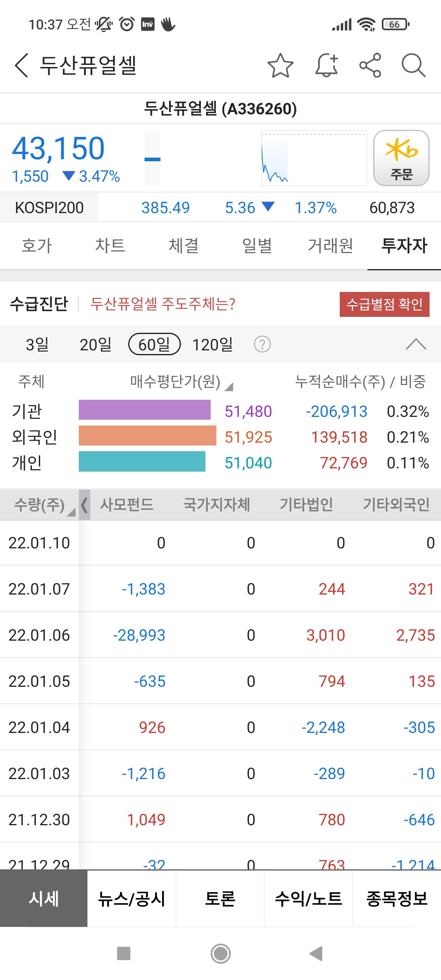
Task: Open the 시세 bottom tab
Action: coord(44,898)
